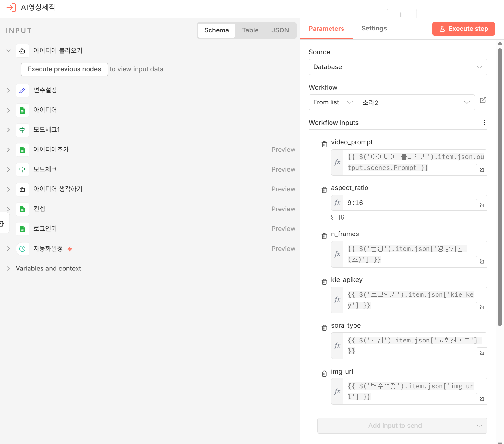This screenshot has width=504, height=444.
Task: Expand the kie_apikey expression editor icon
Action: [x=482, y=307]
